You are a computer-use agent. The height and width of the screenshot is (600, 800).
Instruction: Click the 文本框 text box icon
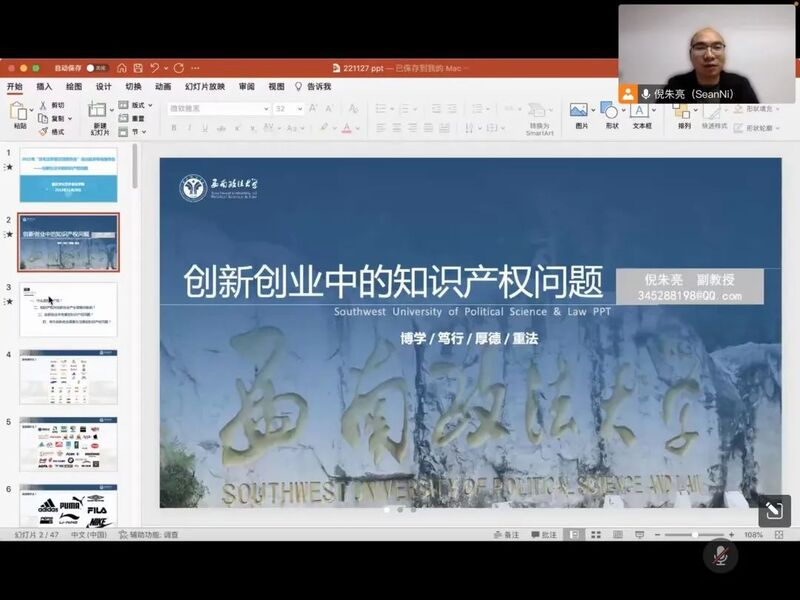(x=639, y=110)
